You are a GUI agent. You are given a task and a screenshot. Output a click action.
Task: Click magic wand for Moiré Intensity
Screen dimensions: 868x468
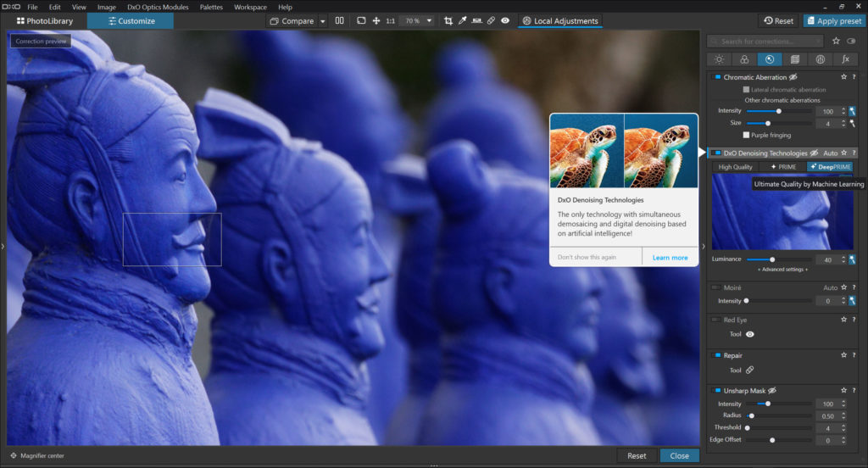[852, 301]
